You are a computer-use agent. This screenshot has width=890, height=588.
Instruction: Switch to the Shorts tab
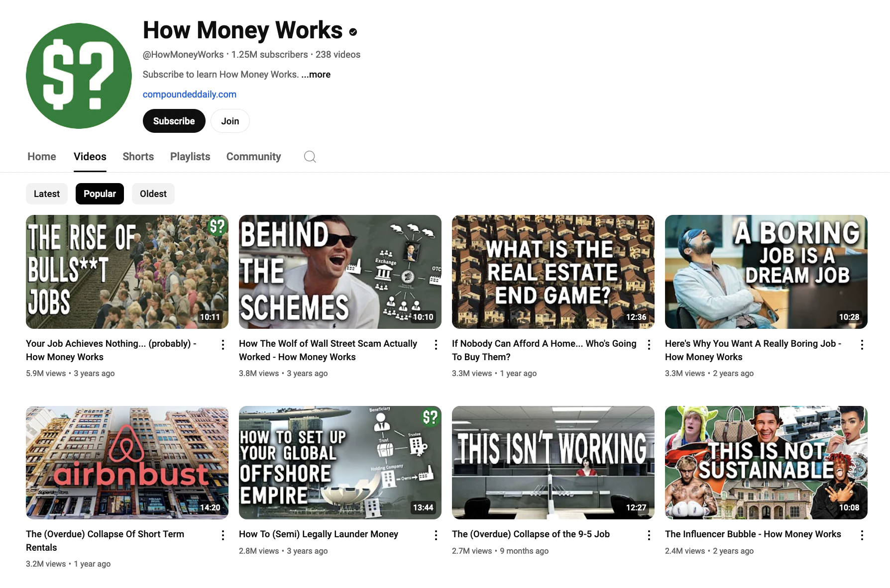pos(138,157)
